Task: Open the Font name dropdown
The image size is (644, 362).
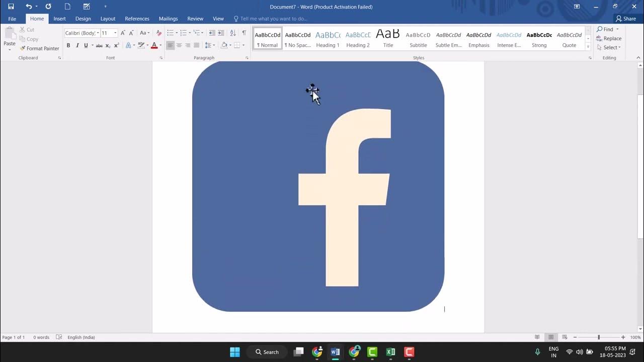Action: pyautogui.click(x=97, y=33)
